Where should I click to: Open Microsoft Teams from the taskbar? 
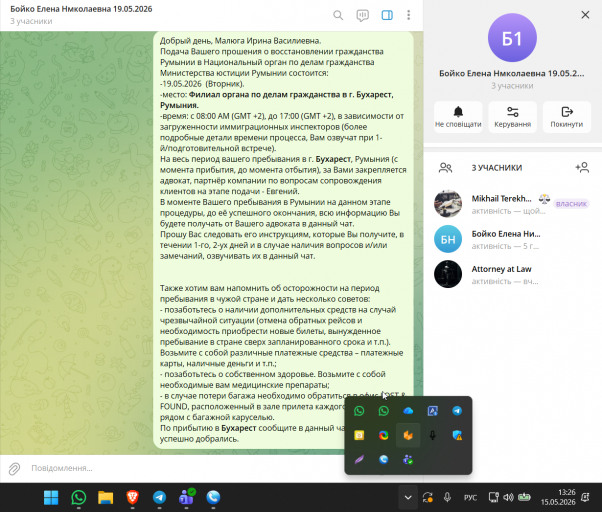[187, 497]
